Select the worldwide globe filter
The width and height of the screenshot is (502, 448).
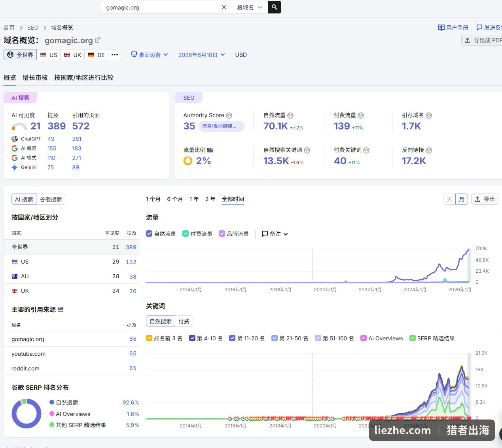click(20, 55)
